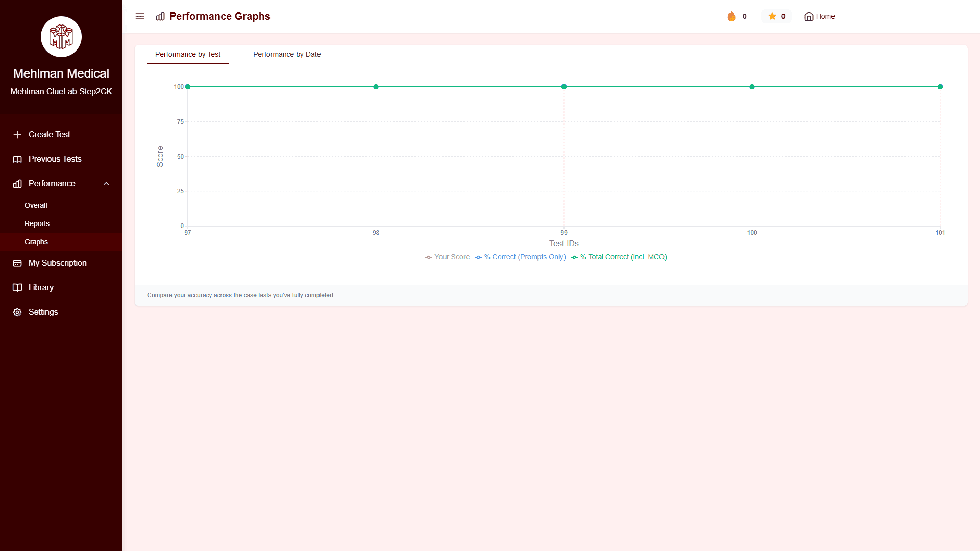Switch to Performance by Date tab
Viewport: 980px width, 551px height.
click(287, 54)
